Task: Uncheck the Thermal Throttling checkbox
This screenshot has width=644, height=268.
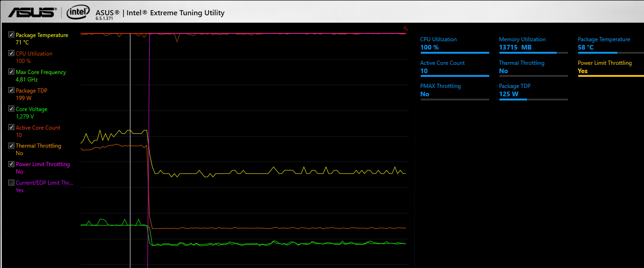Action: (11, 145)
